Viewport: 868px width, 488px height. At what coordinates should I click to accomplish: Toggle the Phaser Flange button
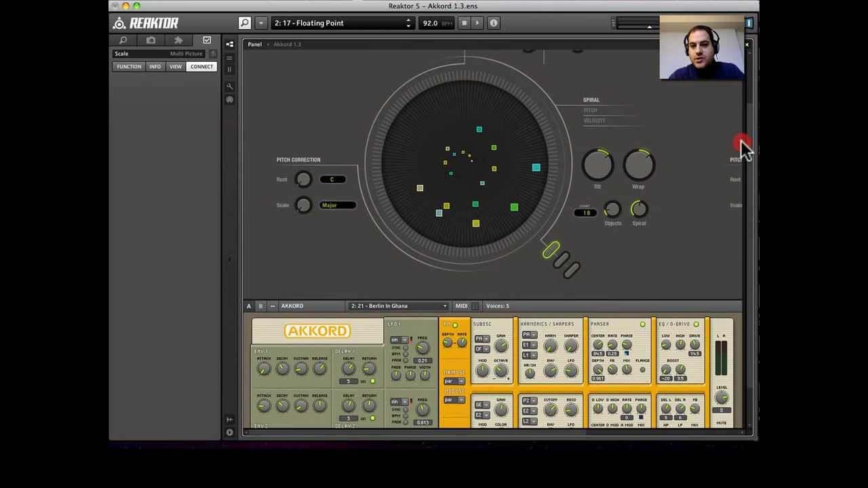642,369
